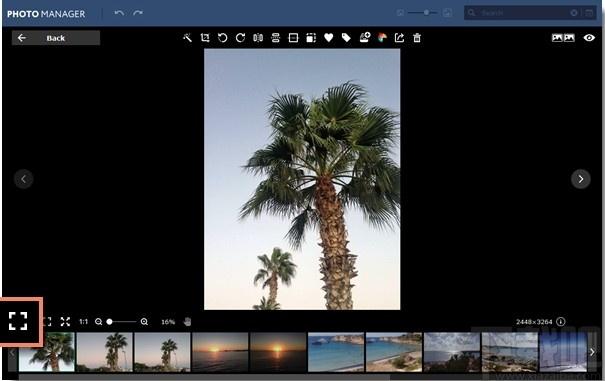Image resolution: width=605 pixels, height=381 pixels.
Task: Click the main palm tree photo
Action: click(x=302, y=179)
